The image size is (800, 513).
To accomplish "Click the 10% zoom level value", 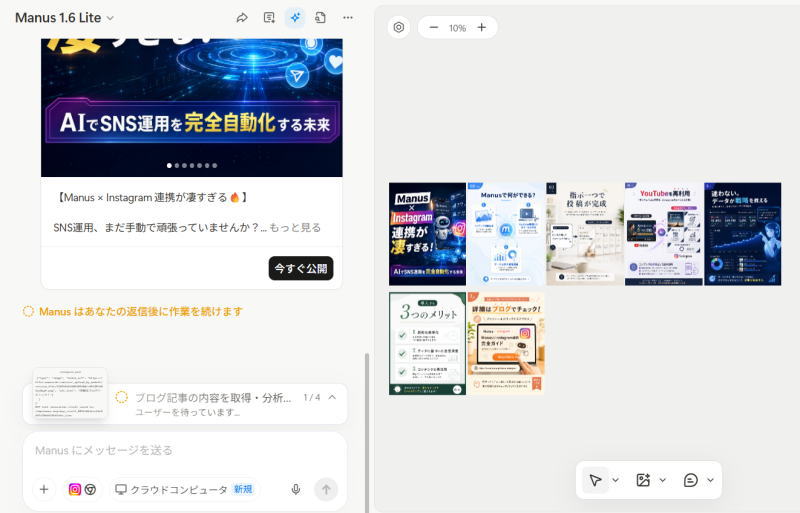I will point(458,28).
